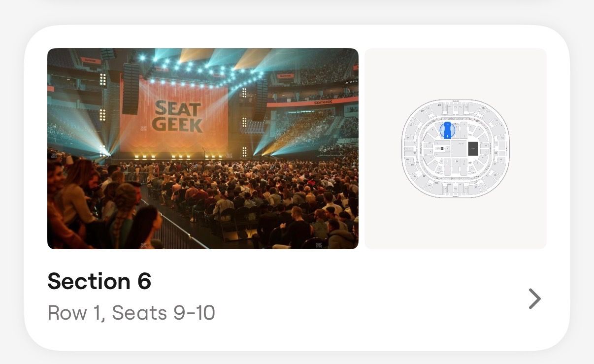Click the Section 6 title text

[x=99, y=281]
